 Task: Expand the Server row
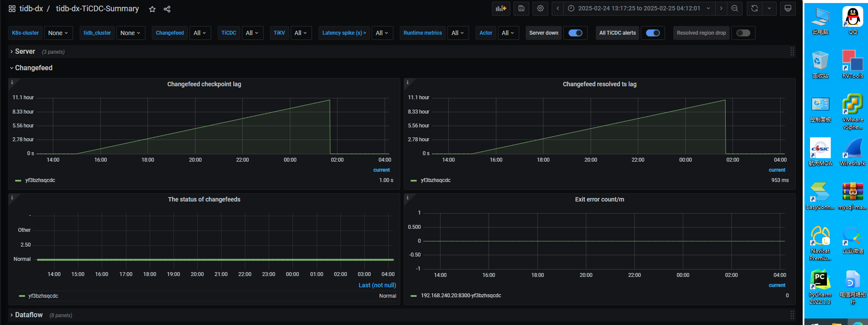tap(25, 52)
